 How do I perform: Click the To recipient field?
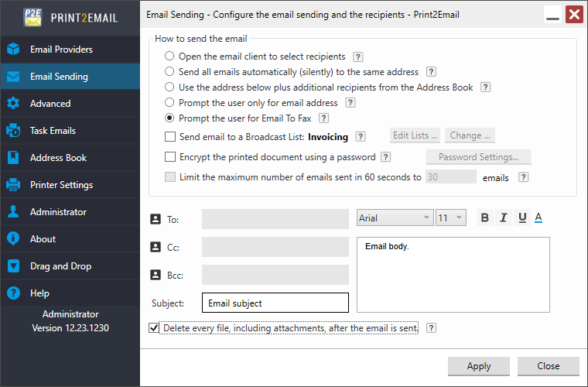pos(275,219)
